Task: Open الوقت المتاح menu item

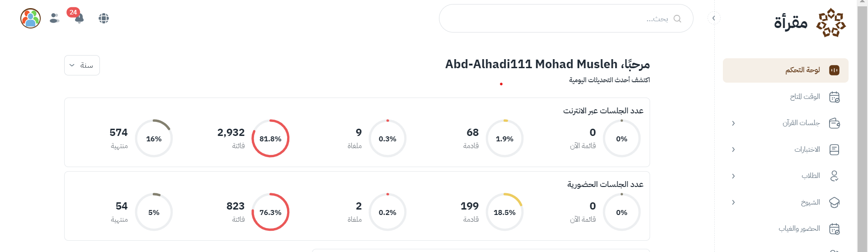Action: coord(805,97)
